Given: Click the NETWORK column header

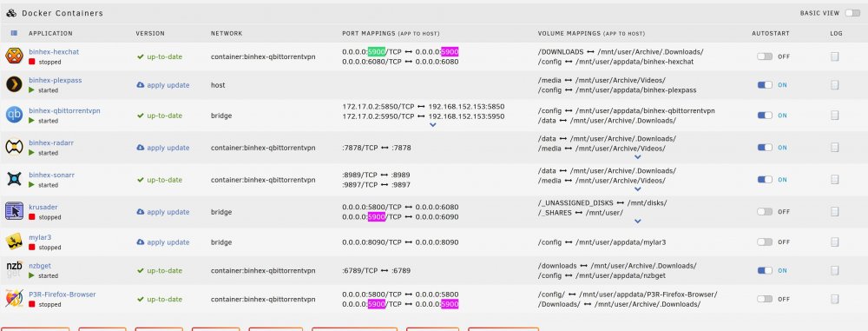Looking at the screenshot, I should tap(227, 33).
